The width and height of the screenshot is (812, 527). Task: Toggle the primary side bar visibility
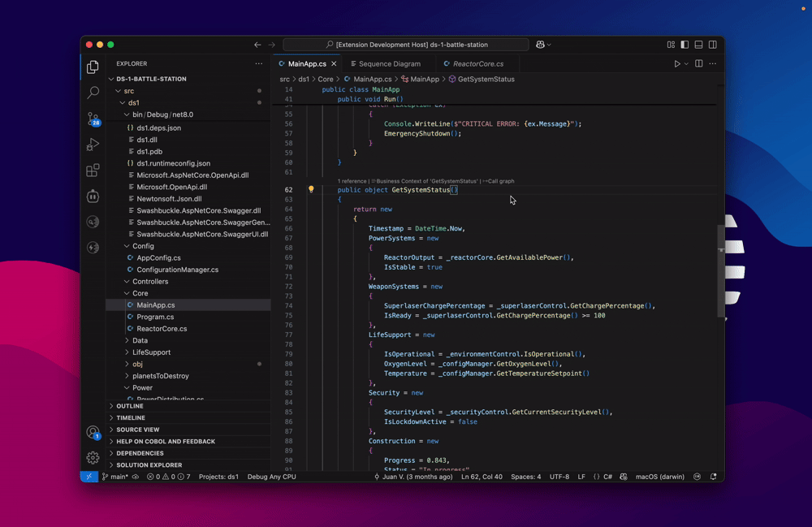(685, 45)
